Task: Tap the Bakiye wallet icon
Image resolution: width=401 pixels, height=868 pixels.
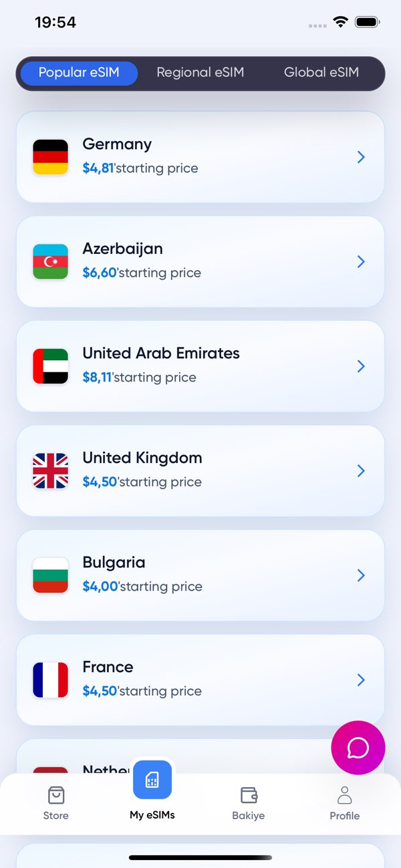Action: pos(249,795)
